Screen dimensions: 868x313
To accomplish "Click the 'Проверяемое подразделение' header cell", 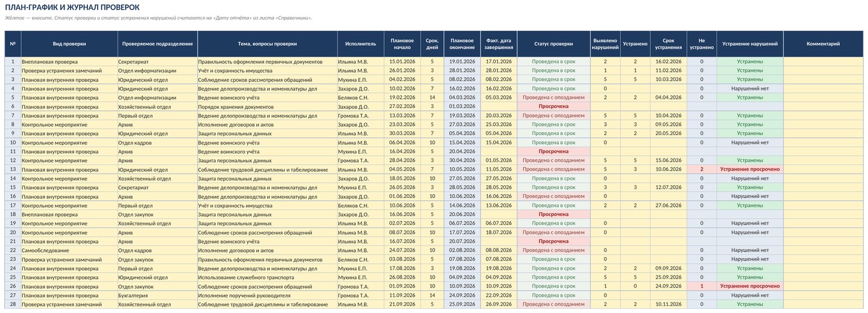I will (x=157, y=44).
